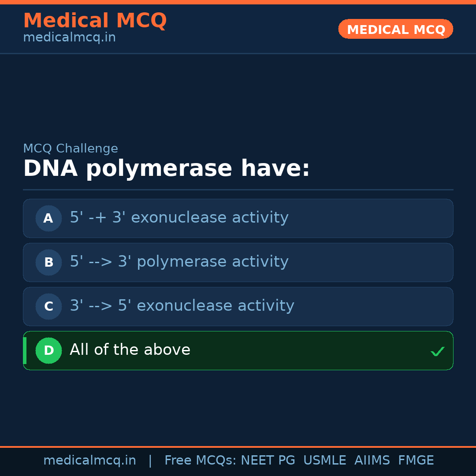Viewport: 476px width, 476px height.
Task: Select answer "3' --> 5' exonuclease activity"
Action: pyautogui.click(x=182, y=306)
